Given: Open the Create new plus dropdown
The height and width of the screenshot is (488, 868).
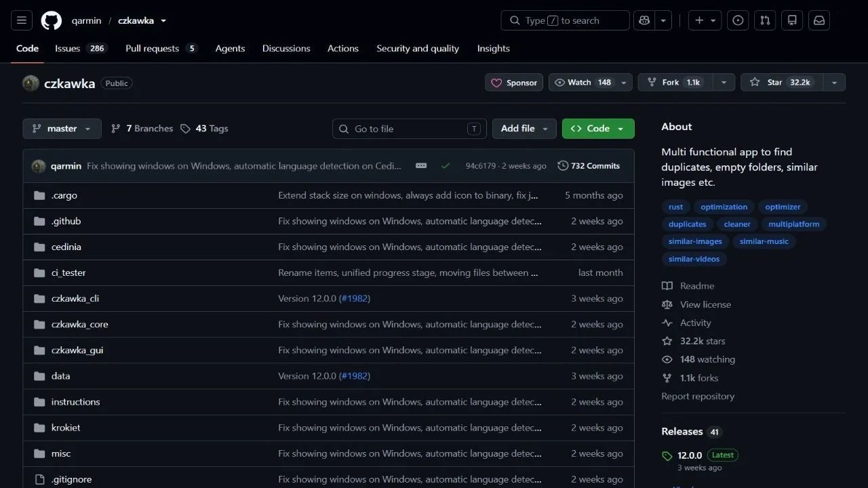Looking at the screenshot, I should point(705,20).
